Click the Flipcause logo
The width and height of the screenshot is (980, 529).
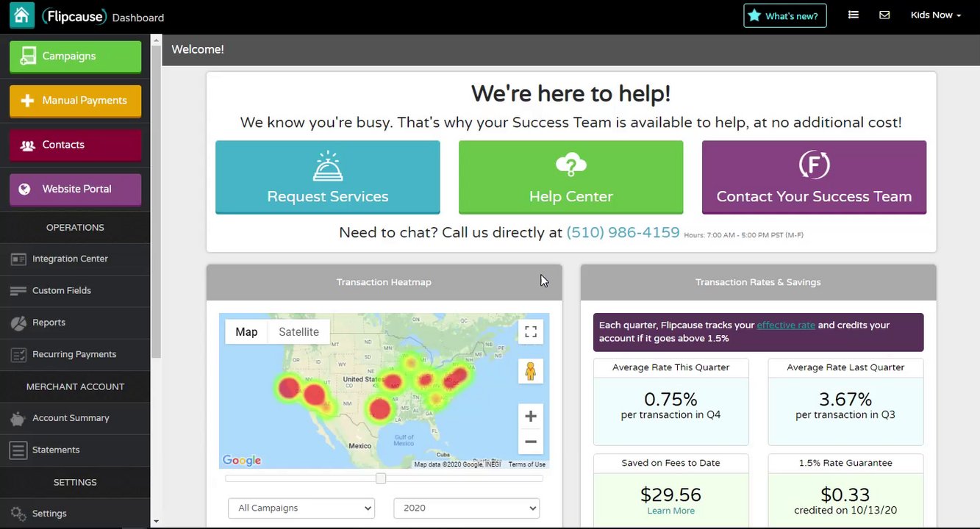(74, 15)
